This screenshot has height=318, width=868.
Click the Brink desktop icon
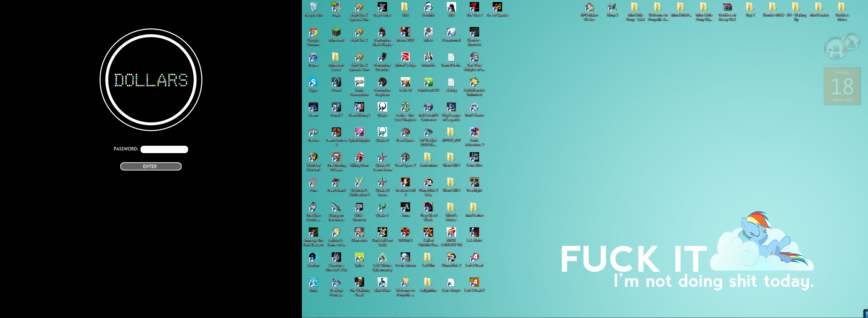313,284
